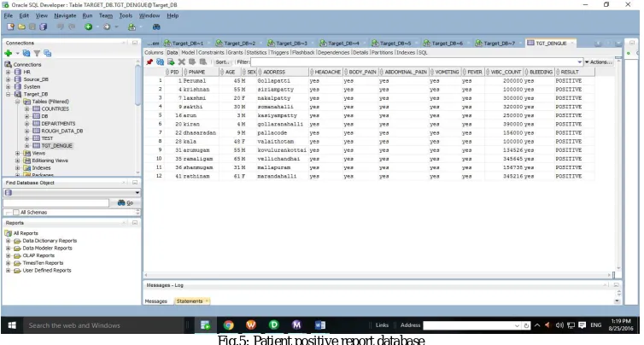Switch to the Triggers tab
The height and width of the screenshot is (345, 644).
(x=279, y=53)
